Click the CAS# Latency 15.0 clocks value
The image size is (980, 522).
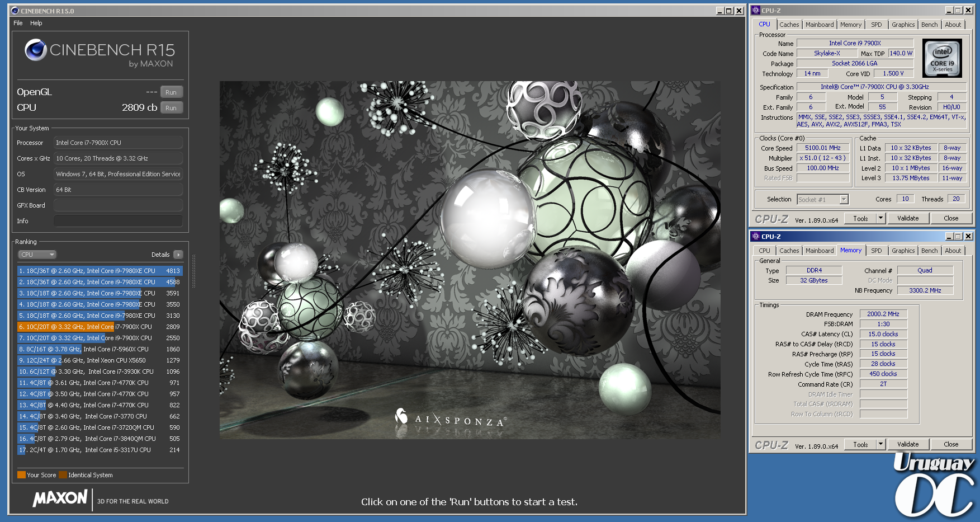[x=883, y=334]
